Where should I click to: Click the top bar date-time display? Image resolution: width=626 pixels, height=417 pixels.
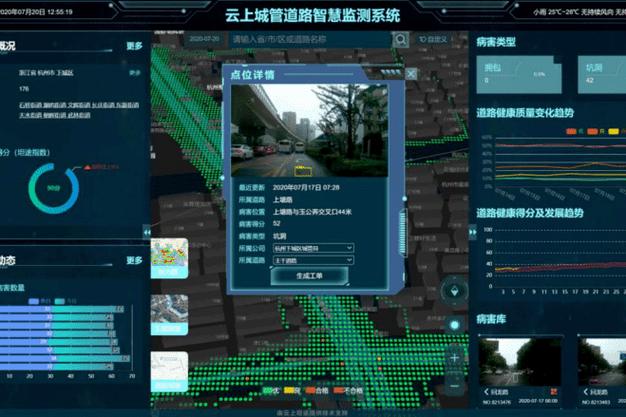click(36, 12)
